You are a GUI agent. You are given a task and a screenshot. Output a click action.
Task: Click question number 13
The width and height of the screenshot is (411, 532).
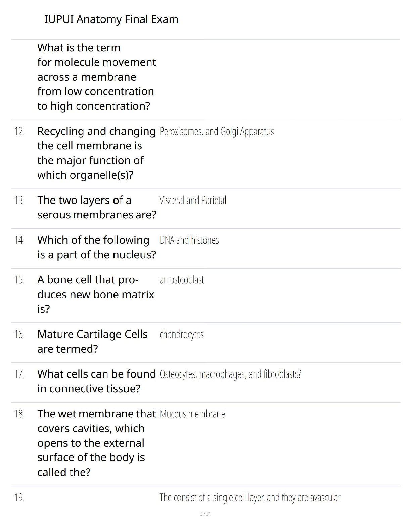tap(19, 201)
